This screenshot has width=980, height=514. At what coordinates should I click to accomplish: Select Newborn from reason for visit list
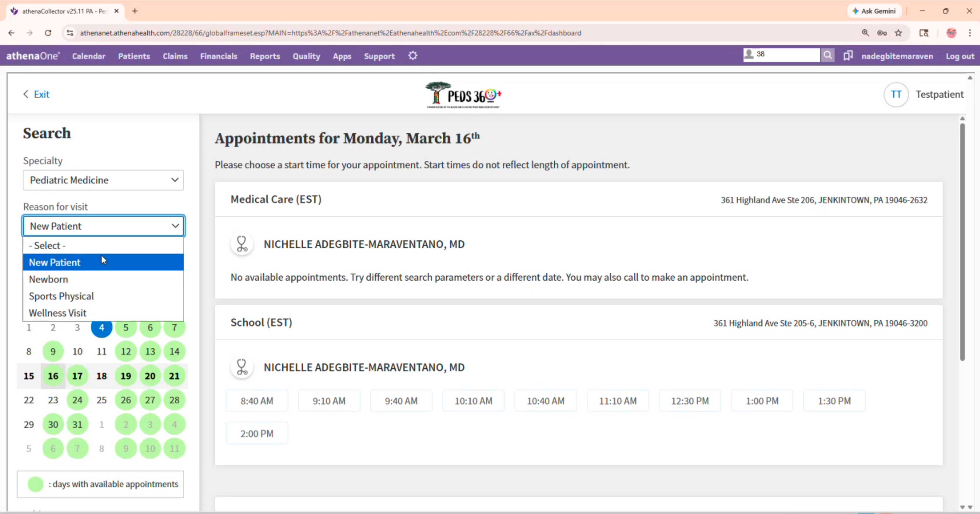pyautogui.click(x=49, y=279)
